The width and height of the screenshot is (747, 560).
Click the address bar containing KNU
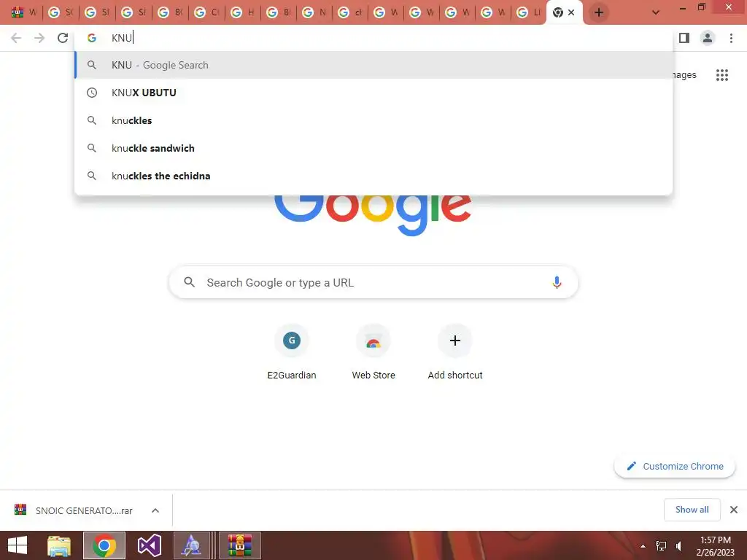[374, 38]
